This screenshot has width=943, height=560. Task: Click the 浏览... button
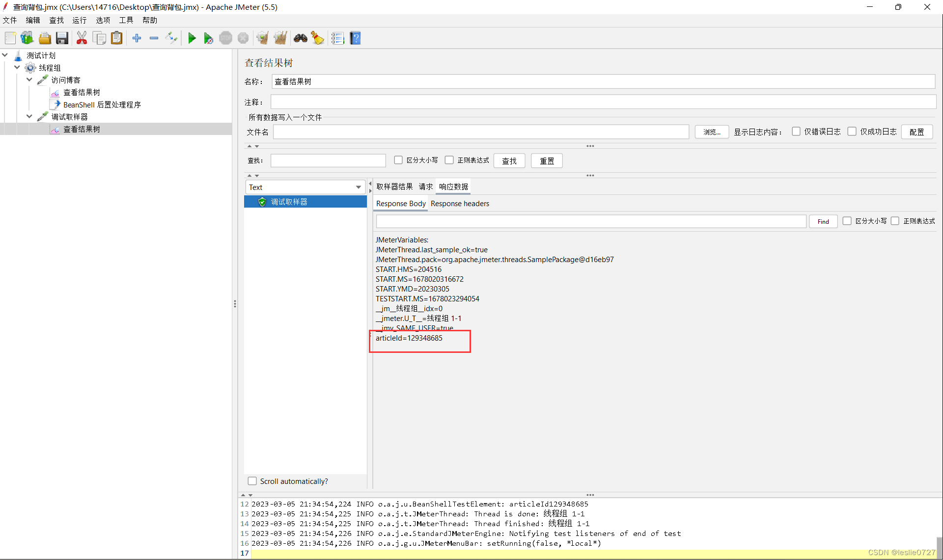pos(712,132)
